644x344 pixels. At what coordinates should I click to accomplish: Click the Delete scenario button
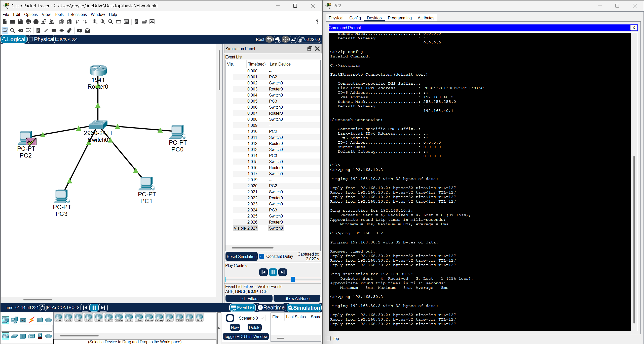(254, 327)
